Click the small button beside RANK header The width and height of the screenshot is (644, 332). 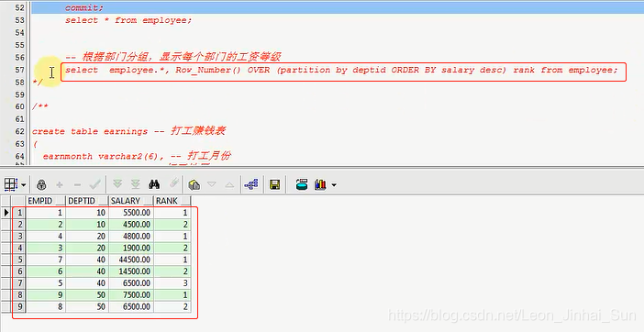click(185, 201)
